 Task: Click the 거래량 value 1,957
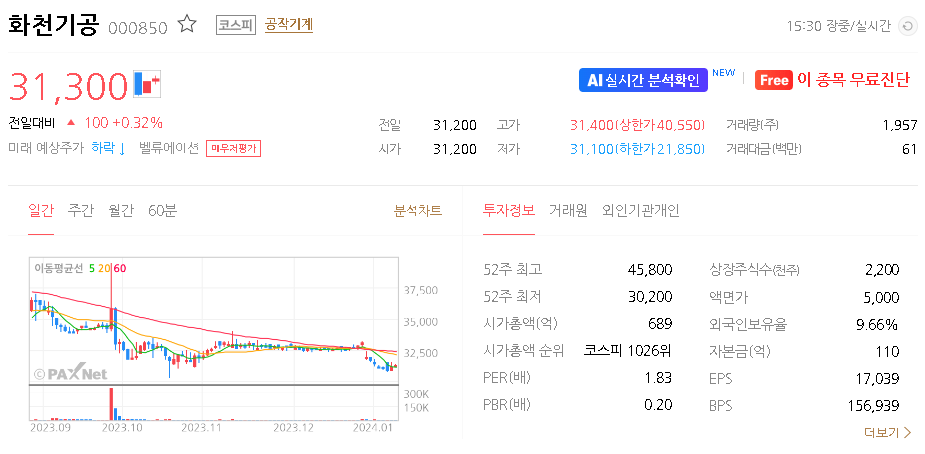tap(900, 125)
